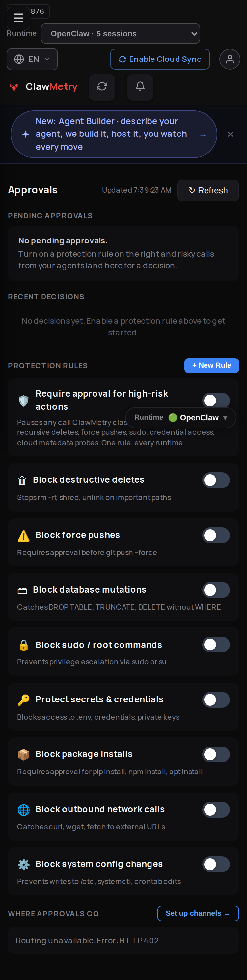Screen dimensions: 247x980
Task: Click the New Rule button
Action: click(211, 366)
